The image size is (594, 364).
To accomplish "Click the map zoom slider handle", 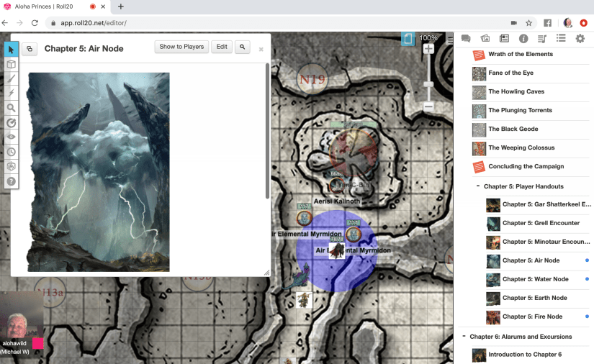I will point(428,84).
